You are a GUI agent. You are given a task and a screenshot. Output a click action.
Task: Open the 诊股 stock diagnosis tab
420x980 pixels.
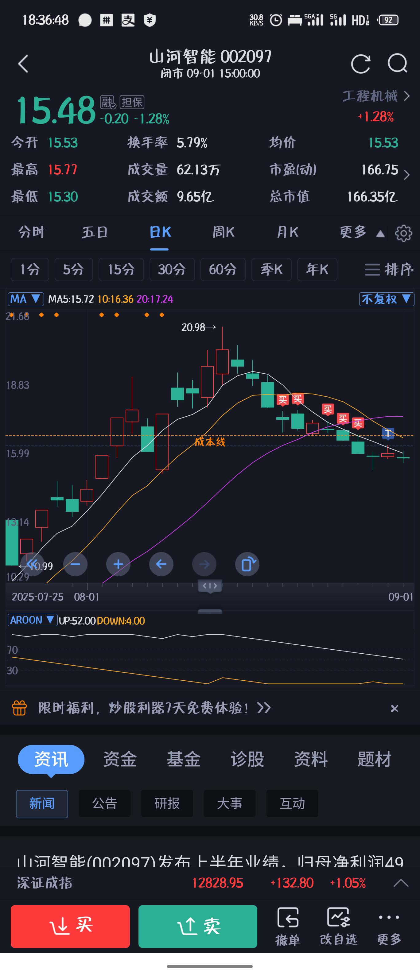[x=247, y=759]
